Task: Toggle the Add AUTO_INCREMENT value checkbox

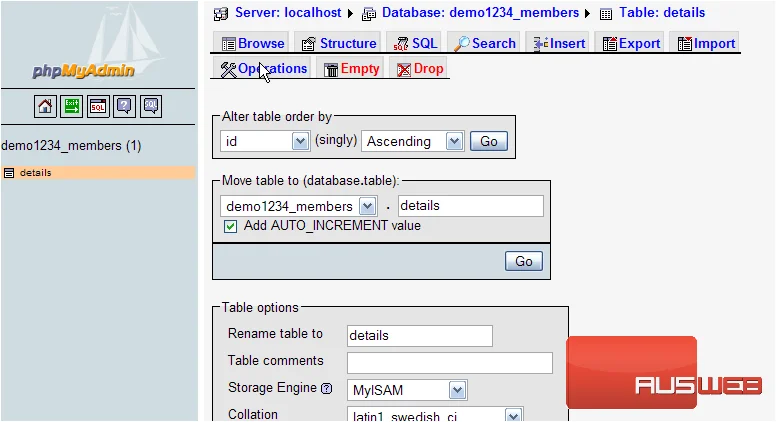Action: 230,227
